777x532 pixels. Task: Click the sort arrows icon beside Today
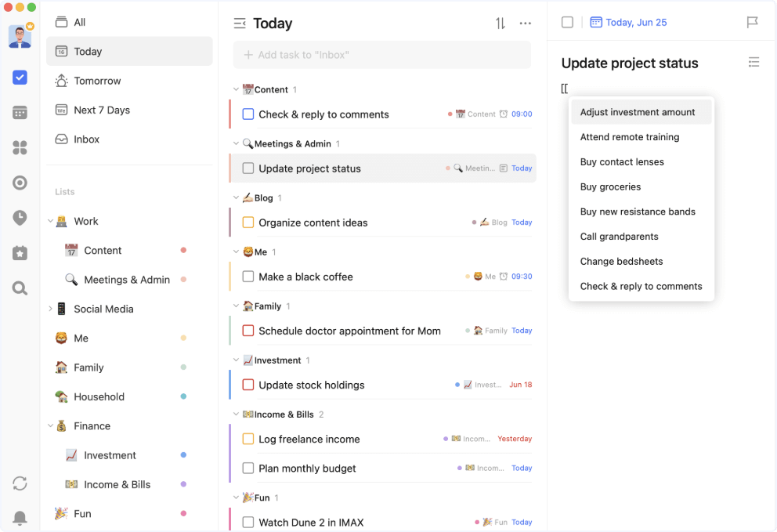click(x=501, y=24)
